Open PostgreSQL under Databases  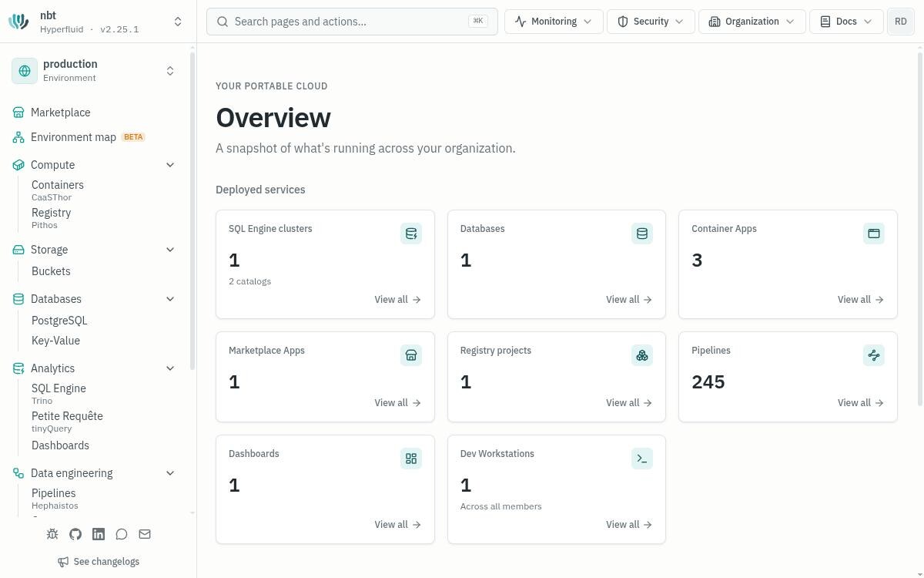tap(59, 321)
